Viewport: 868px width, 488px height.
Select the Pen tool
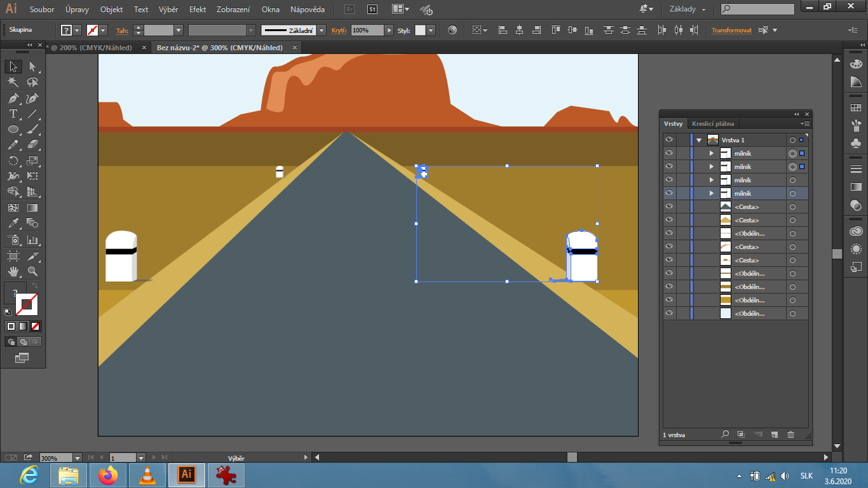point(13,98)
